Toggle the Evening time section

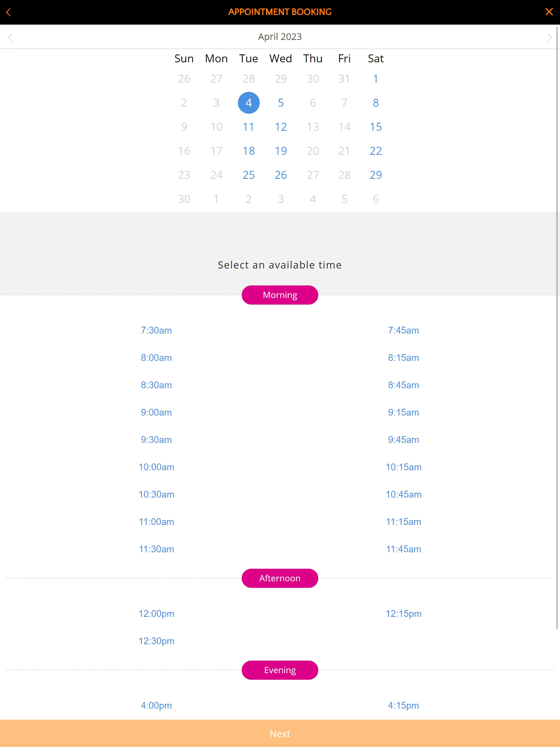coord(280,670)
